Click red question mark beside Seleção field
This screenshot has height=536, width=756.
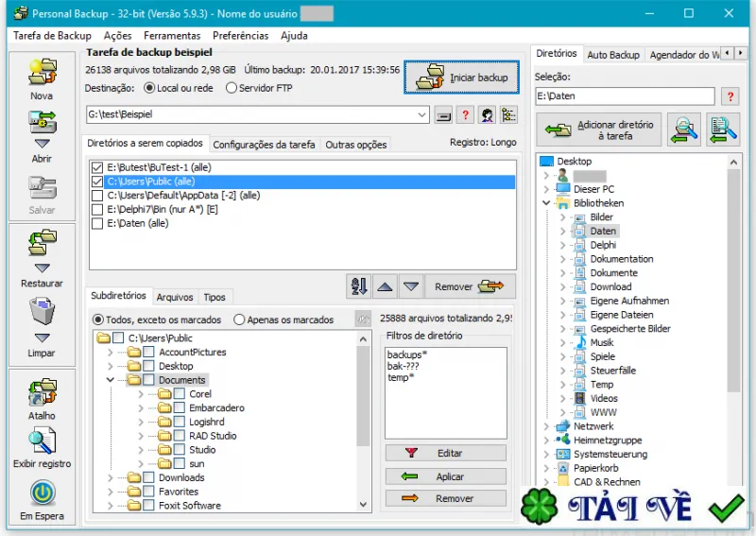tap(730, 96)
